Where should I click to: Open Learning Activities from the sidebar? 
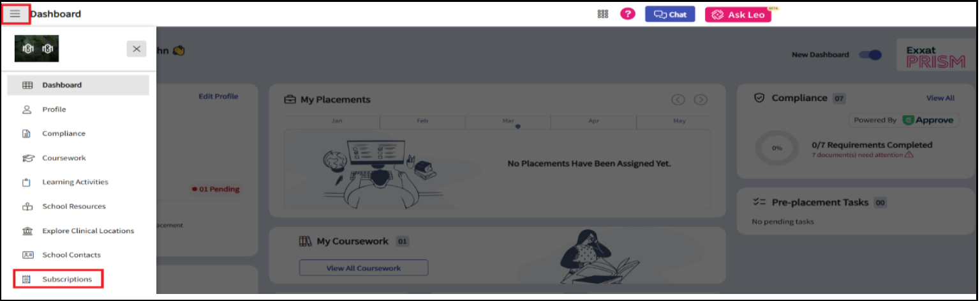pos(75,182)
